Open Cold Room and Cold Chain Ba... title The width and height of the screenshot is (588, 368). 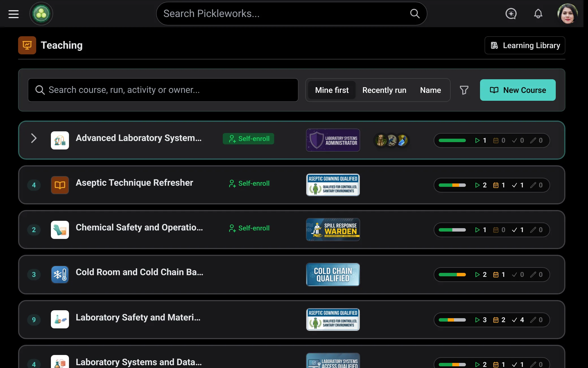click(139, 272)
